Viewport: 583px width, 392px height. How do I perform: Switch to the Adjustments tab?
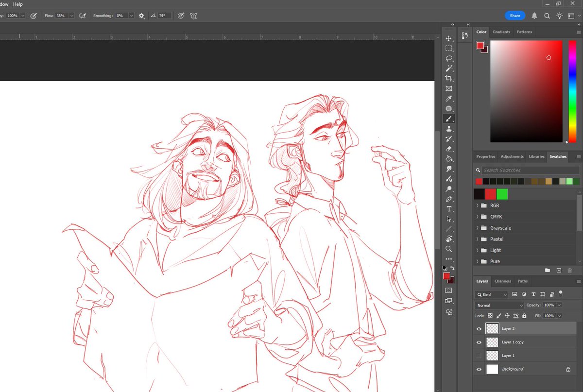point(512,156)
